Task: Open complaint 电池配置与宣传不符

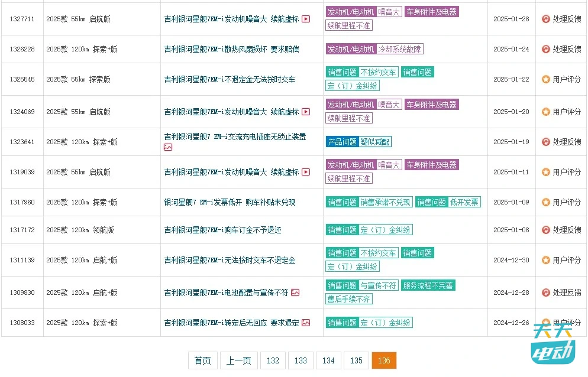Action: coord(227,292)
